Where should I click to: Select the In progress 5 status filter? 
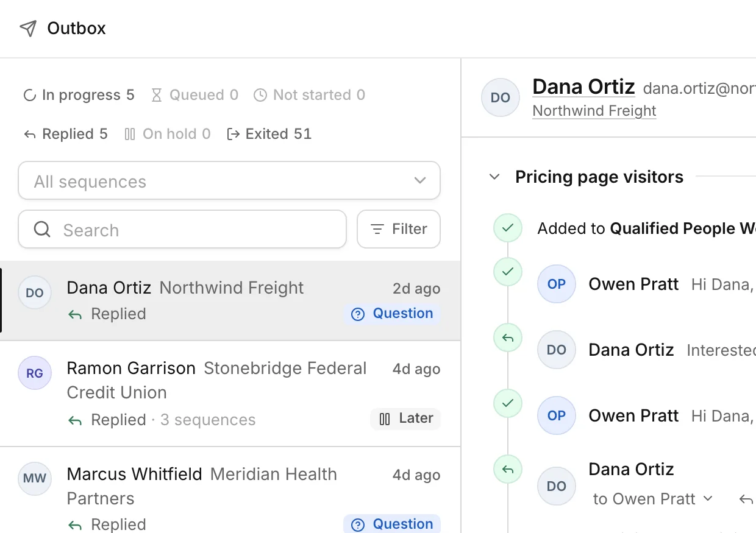[x=79, y=95]
